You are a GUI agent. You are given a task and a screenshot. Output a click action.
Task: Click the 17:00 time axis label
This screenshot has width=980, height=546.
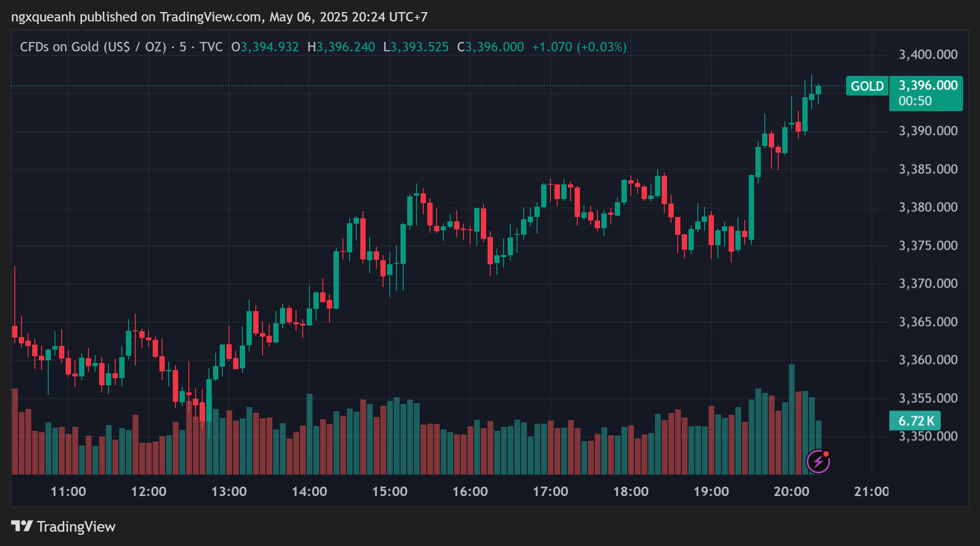click(550, 492)
